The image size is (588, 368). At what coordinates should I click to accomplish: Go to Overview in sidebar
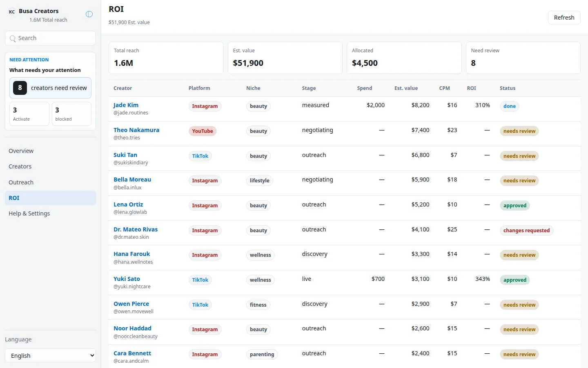point(50,151)
